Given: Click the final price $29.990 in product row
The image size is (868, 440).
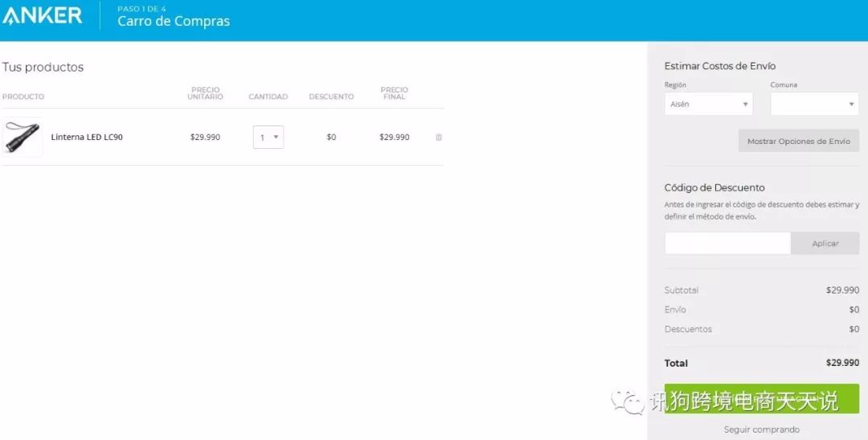Looking at the screenshot, I should pos(395,137).
